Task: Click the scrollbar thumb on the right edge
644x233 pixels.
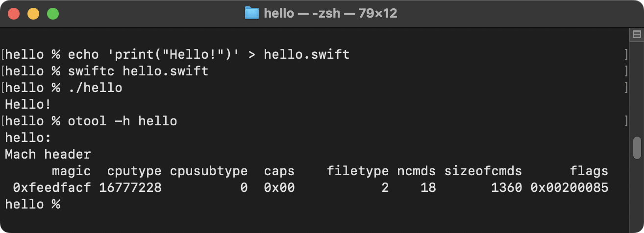Action: pyautogui.click(x=637, y=148)
